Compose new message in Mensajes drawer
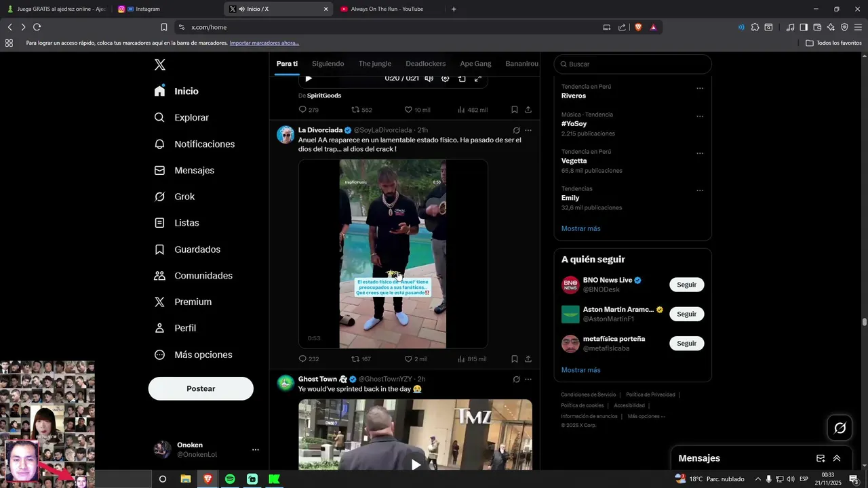This screenshot has width=868, height=488. [x=821, y=458]
